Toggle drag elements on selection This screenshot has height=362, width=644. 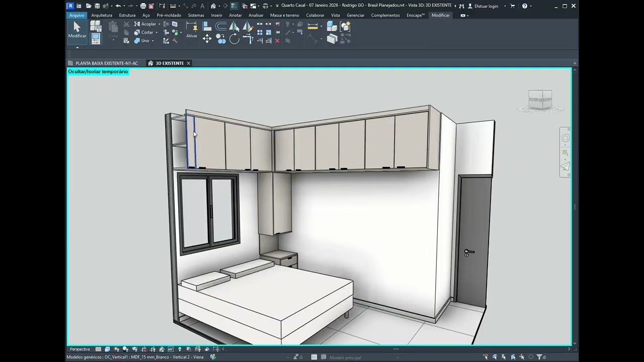(521, 357)
